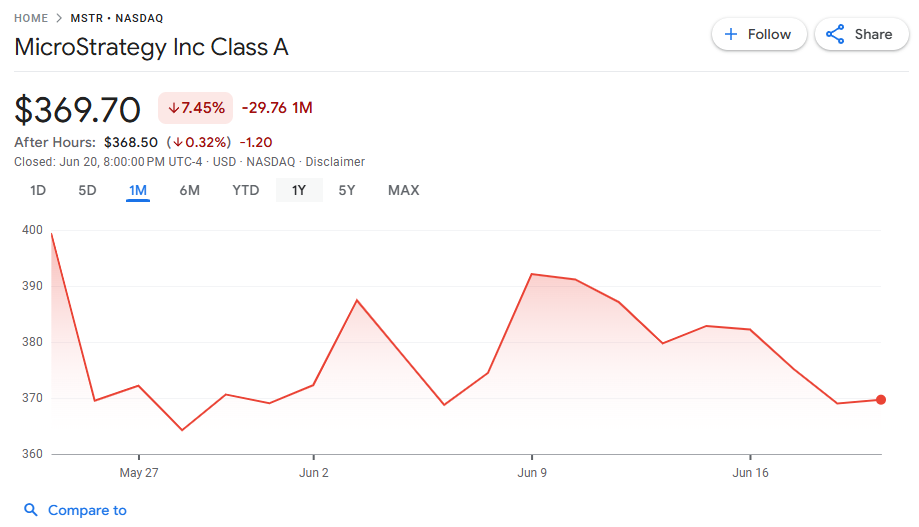Click the Compare to magnifier icon
Image resolution: width=919 pixels, height=527 pixels.
coord(31,510)
